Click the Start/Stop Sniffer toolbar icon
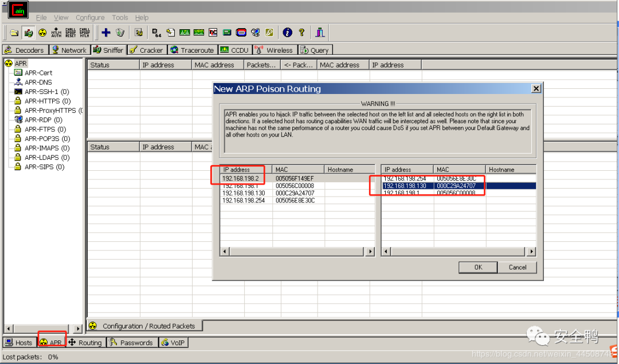 tap(28, 33)
